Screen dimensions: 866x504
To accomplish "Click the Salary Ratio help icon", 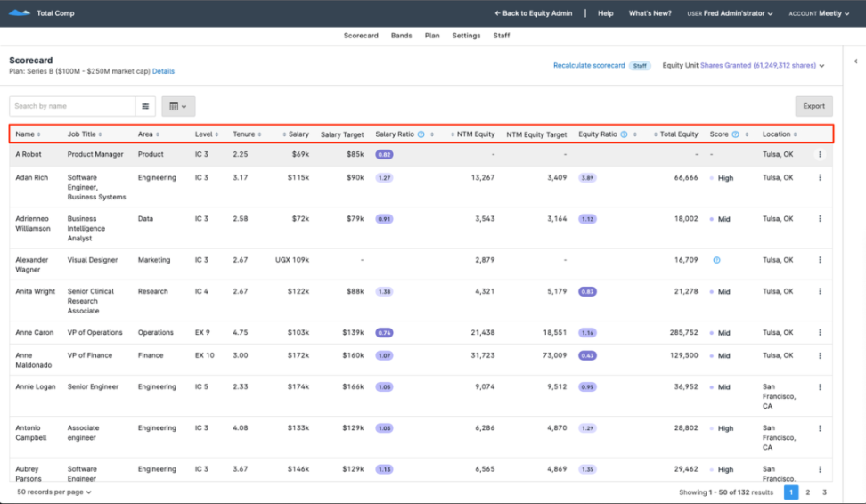I will [x=421, y=134].
